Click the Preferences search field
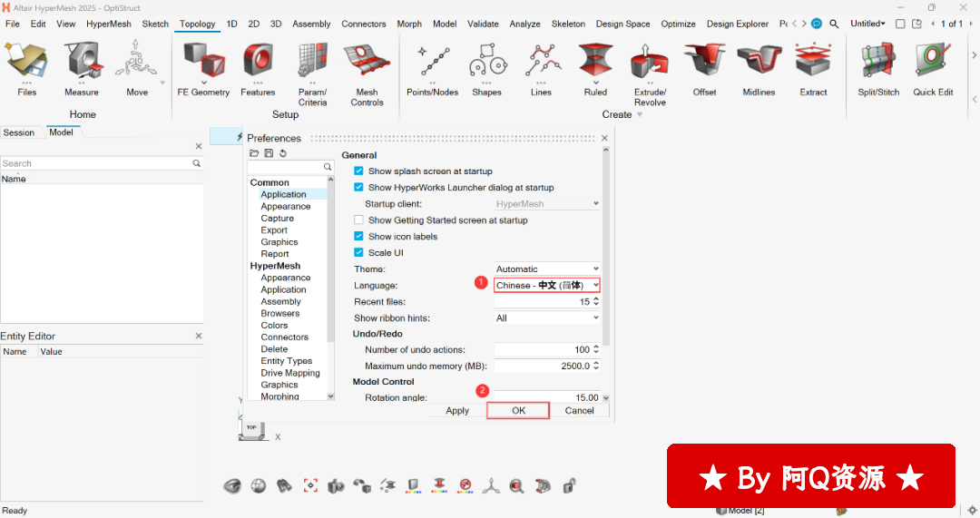980x518 pixels. pyautogui.click(x=290, y=167)
